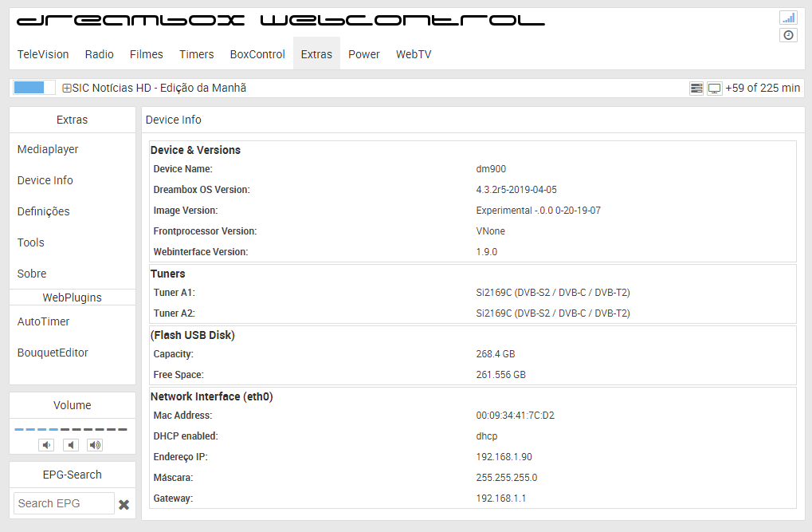This screenshot has width=812, height=532.
Task: Click the OS version '4.3.2r5-2019-04-05'
Action: point(516,190)
